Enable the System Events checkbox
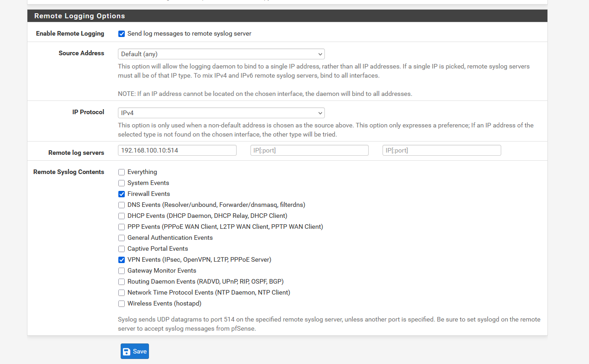Image resolution: width=589 pixels, height=364 pixels. (122, 183)
